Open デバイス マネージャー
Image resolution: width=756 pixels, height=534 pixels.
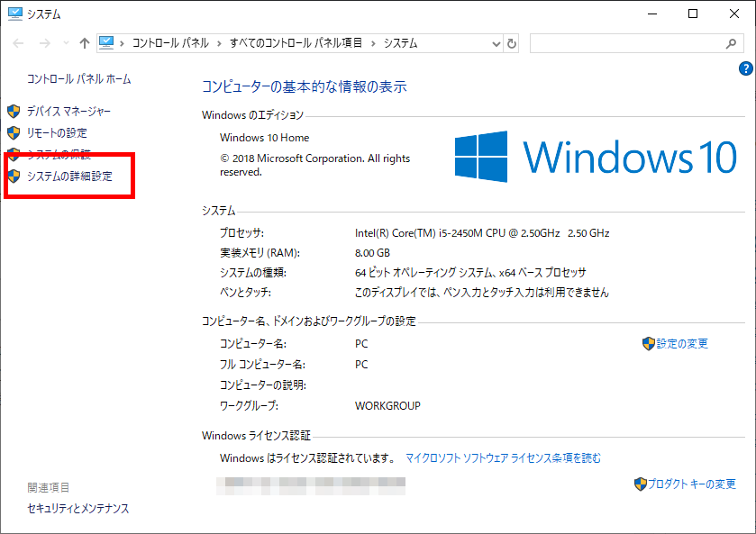pyautogui.click(x=69, y=112)
